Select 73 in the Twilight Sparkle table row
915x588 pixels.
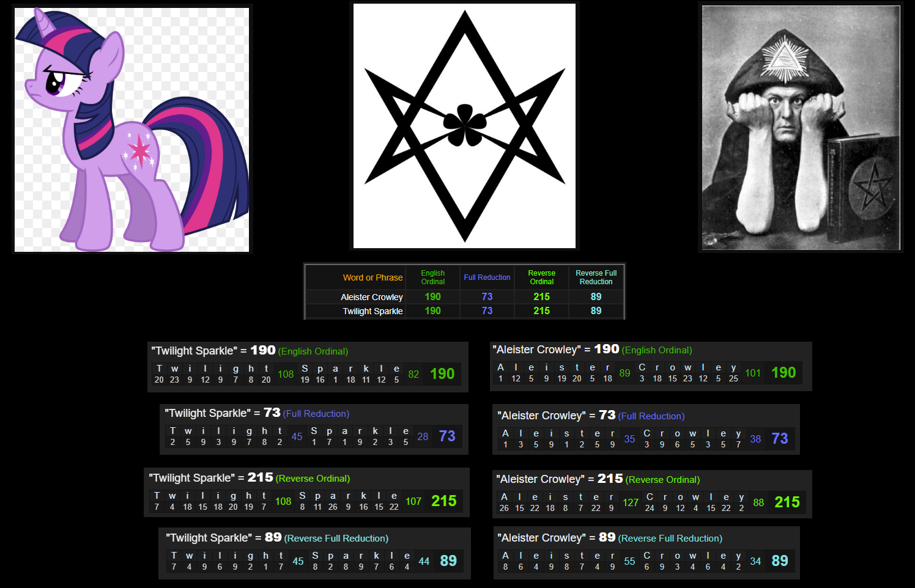(x=487, y=311)
